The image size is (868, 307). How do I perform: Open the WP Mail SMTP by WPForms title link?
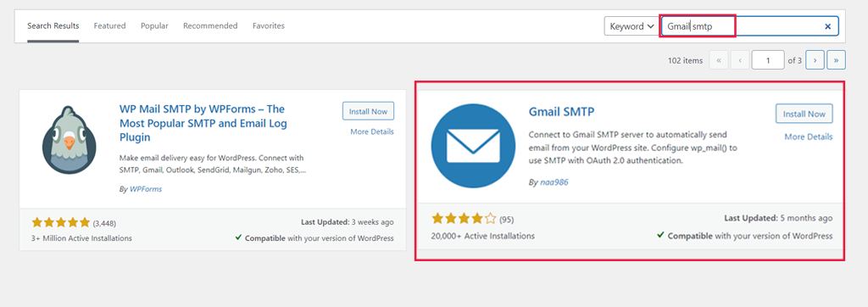[203, 123]
